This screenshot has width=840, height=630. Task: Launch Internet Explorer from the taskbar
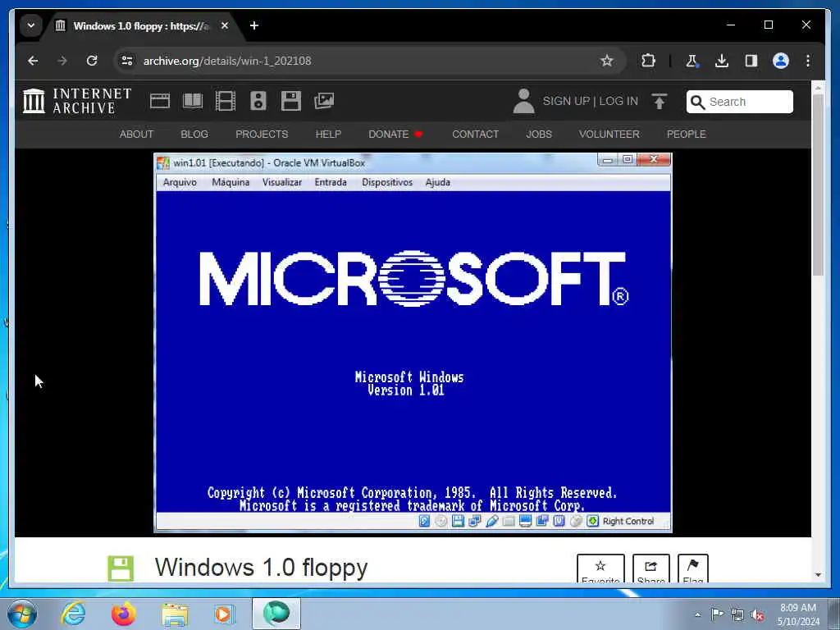(73, 614)
